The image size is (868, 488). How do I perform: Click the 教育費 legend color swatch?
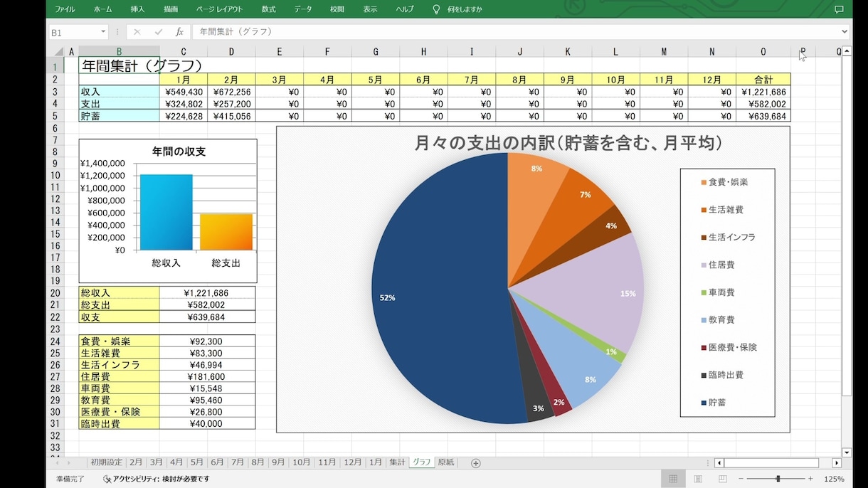(x=704, y=320)
